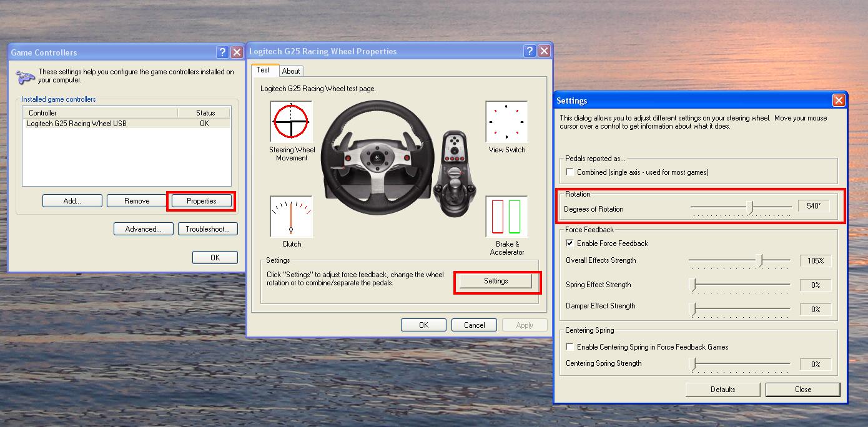868x427 pixels.
Task: Click the Brake & Accelerator bars indicator
Action: tap(506, 217)
